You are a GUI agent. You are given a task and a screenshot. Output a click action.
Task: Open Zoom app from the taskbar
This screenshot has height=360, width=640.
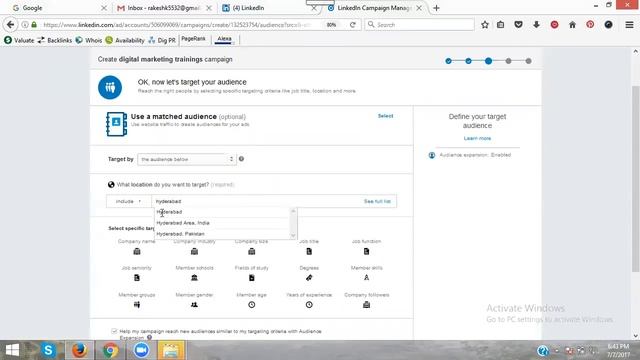click(141, 350)
